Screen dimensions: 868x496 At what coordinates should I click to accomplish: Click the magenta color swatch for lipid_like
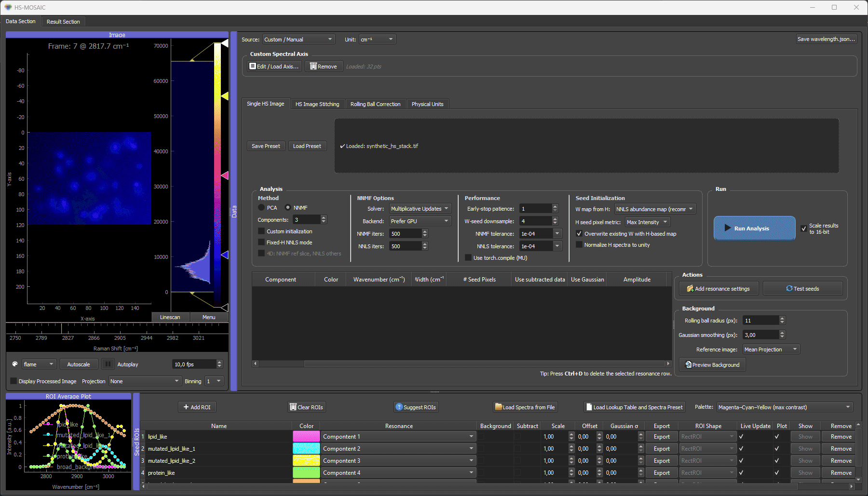pyautogui.click(x=306, y=437)
